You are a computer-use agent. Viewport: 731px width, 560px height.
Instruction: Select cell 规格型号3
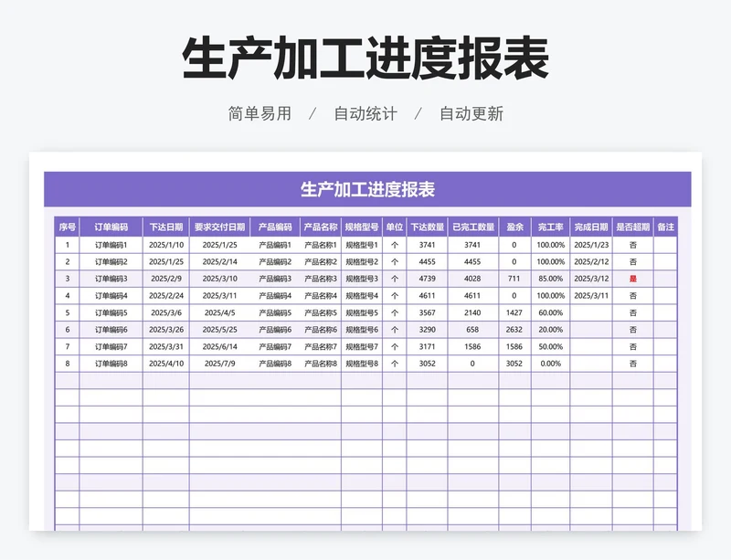[362, 279]
